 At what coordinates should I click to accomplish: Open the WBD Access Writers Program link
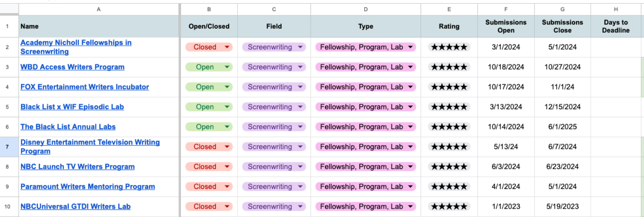(x=72, y=67)
